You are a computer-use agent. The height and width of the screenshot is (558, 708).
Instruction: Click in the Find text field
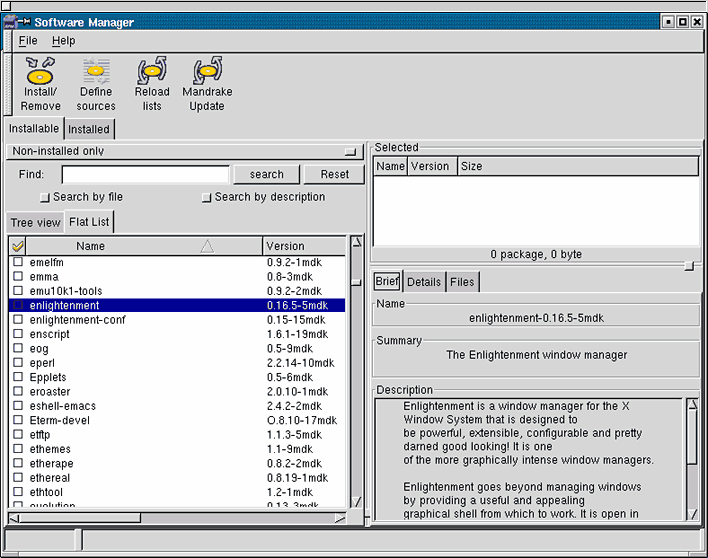tap(145, 175)
